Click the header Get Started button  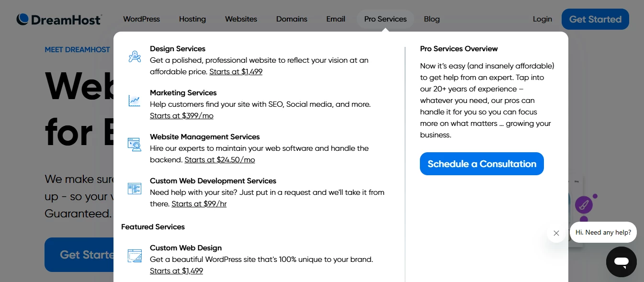[595, 19]
